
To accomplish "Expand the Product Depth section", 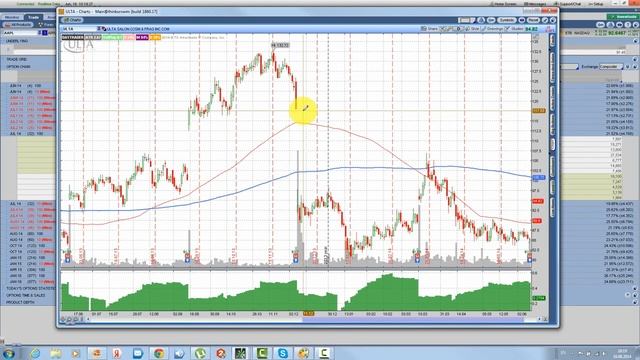I will pyautogui.click(x=20, y=302).
